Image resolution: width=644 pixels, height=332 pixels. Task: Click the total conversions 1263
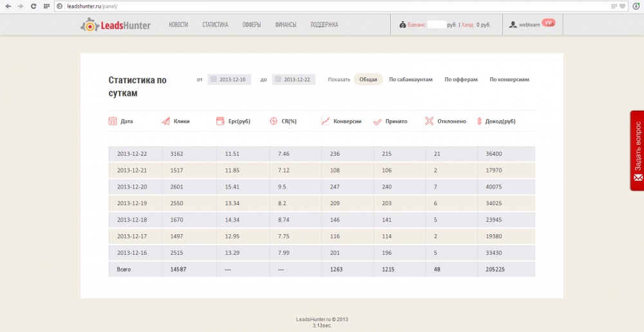tap(336, 269)
